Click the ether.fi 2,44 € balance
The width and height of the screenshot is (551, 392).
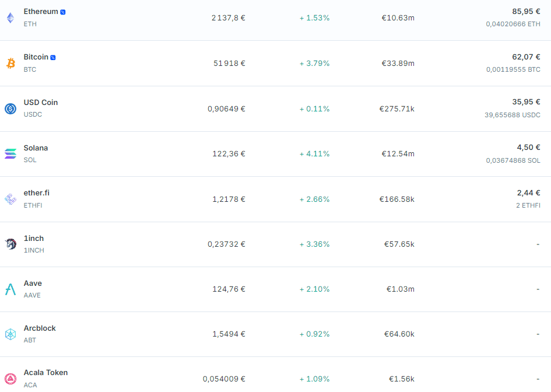528,192
